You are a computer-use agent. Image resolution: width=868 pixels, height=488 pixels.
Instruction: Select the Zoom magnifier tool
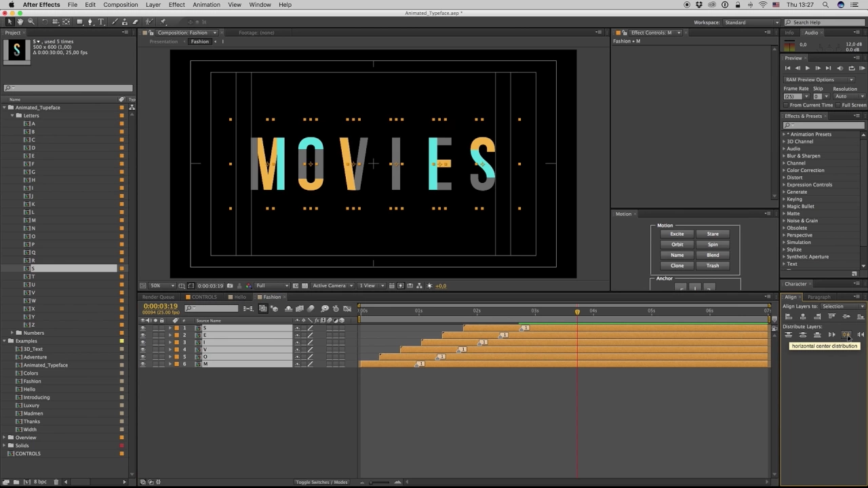pyautogui.click(x=31, y=22)
